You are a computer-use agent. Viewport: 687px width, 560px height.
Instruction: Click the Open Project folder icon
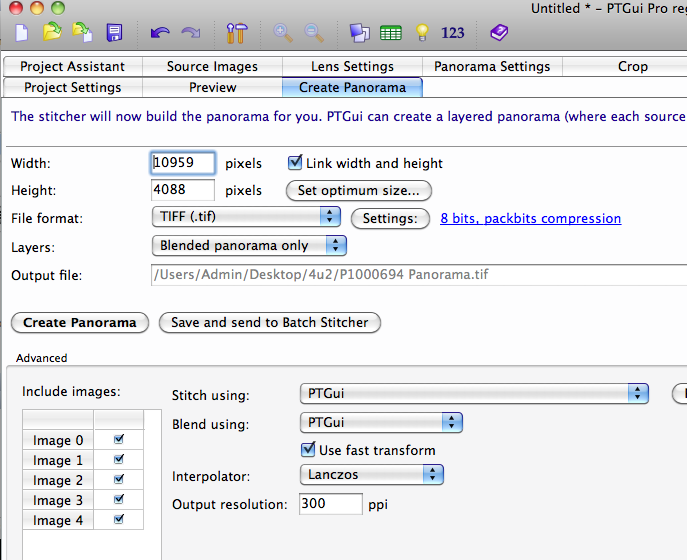(x=52, y=32)
